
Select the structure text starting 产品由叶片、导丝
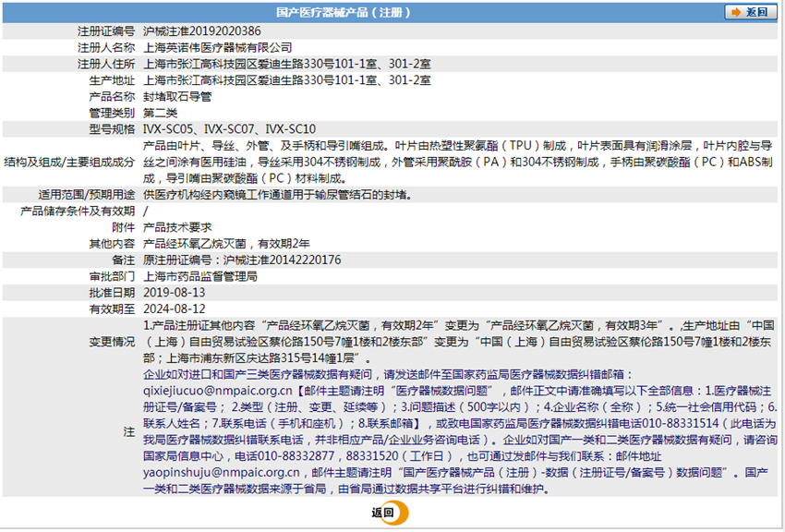(x=458, y=163)
